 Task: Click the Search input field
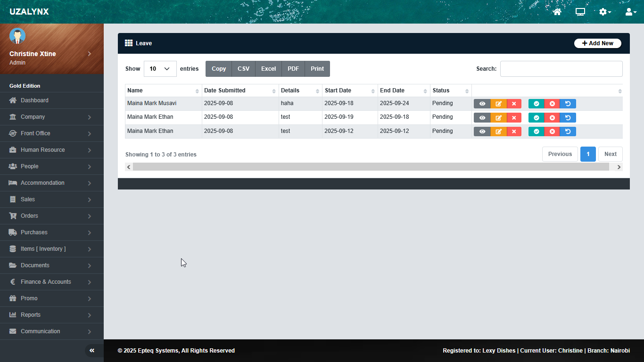(x=561, y=69)
